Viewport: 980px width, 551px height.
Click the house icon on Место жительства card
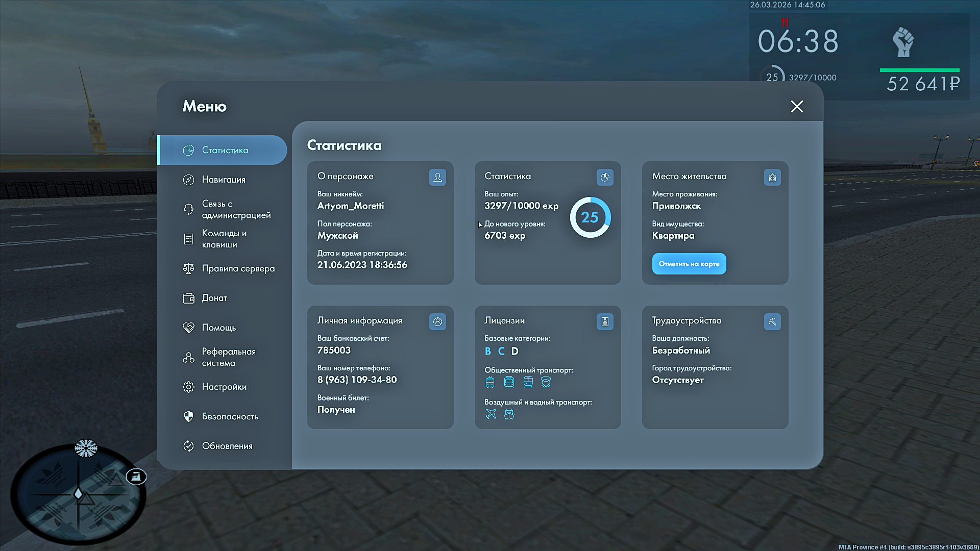[772, 177]
